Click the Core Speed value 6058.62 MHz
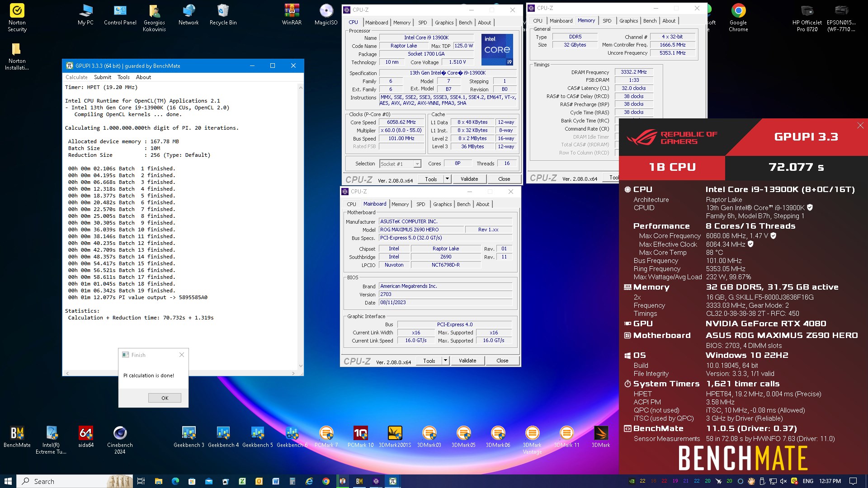This screenshot has height=488, width=868. coord(401,122)
